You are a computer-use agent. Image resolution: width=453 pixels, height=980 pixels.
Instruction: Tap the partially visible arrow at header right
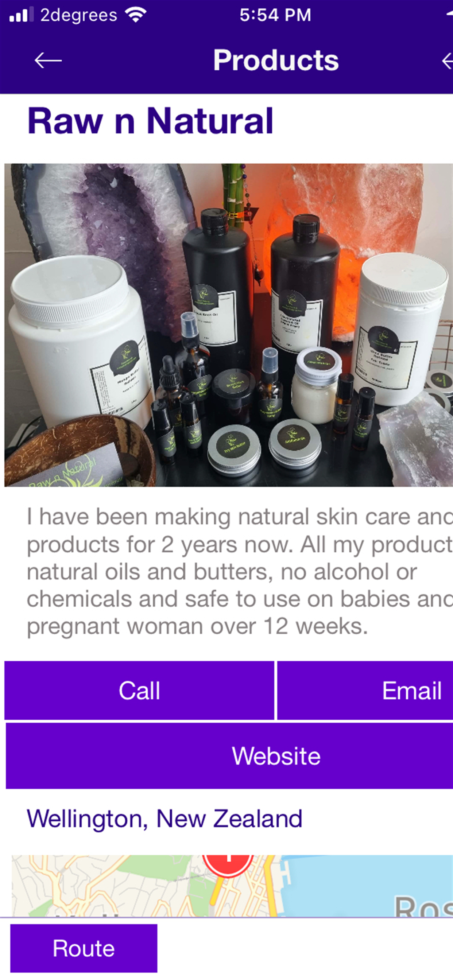(x=447, y=61)
